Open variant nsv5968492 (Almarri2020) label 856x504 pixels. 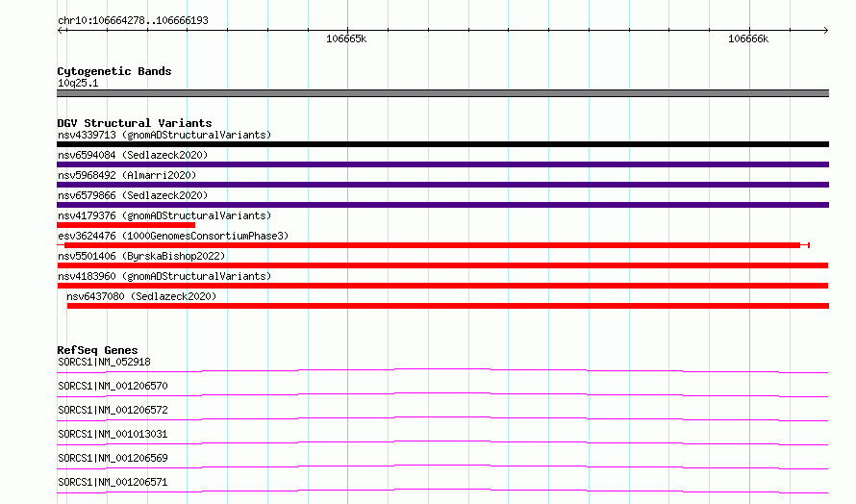click(127, 175)
